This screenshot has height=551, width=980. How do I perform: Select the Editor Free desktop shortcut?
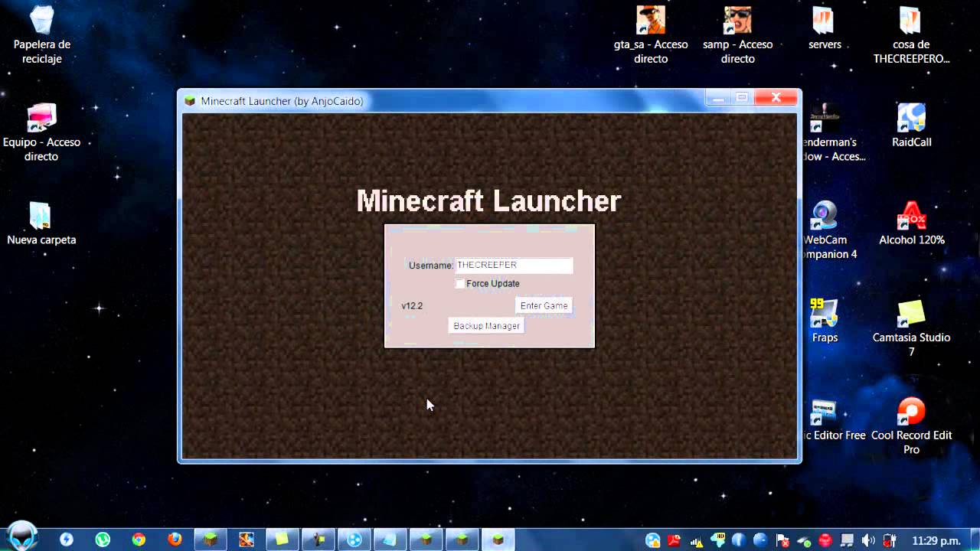tap(833, 419)
